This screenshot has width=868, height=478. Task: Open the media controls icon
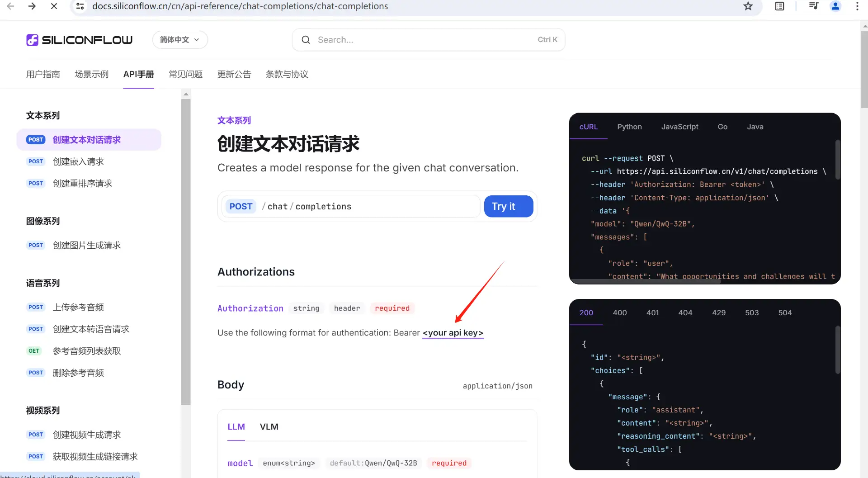point(814,6)
